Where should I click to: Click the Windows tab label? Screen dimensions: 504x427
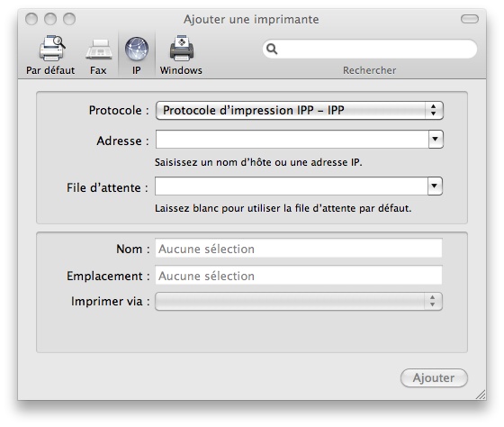point(181,70)
